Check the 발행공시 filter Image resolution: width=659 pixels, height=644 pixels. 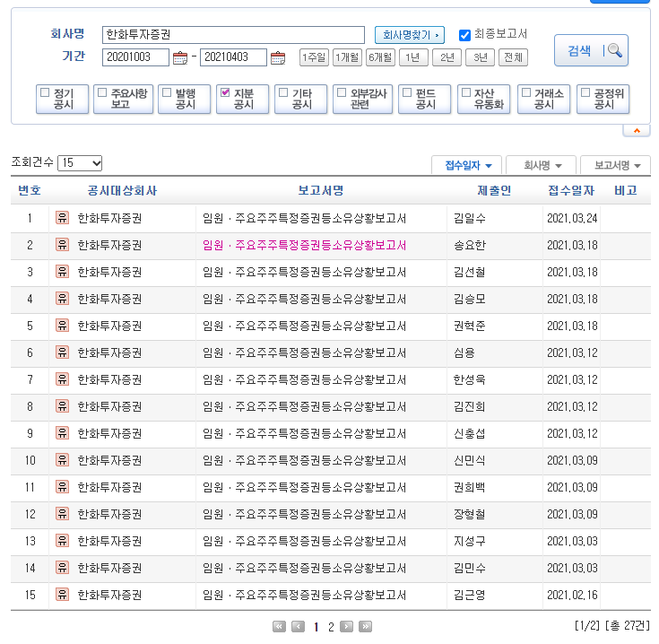click(x=167, y=92)
